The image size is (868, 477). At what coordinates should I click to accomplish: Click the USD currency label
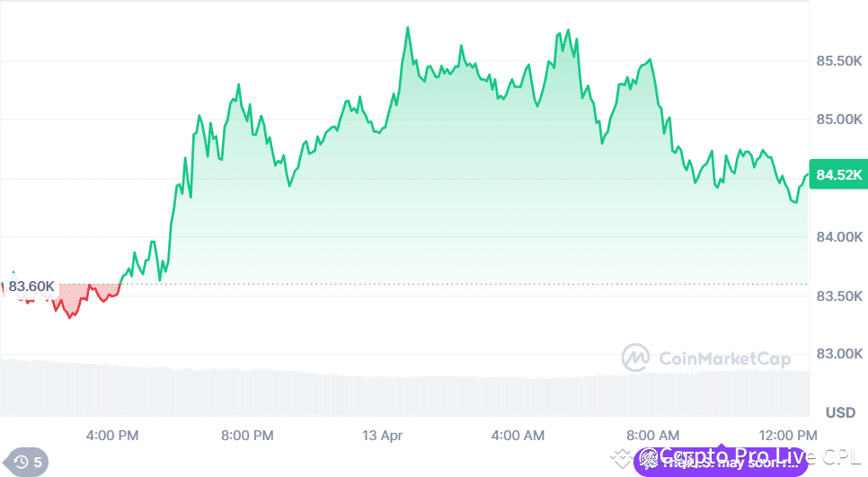[840, 412]
